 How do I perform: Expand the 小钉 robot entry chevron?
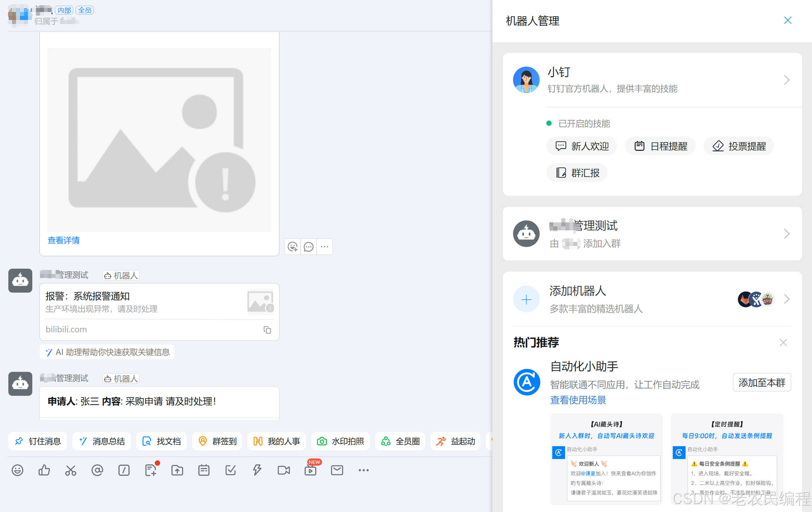[786, 80]
